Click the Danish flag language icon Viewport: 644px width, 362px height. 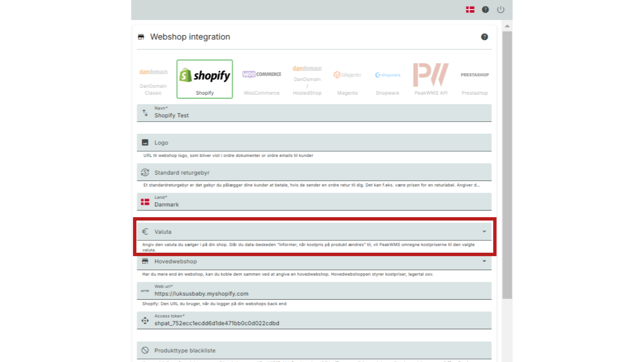pos(470,10)
